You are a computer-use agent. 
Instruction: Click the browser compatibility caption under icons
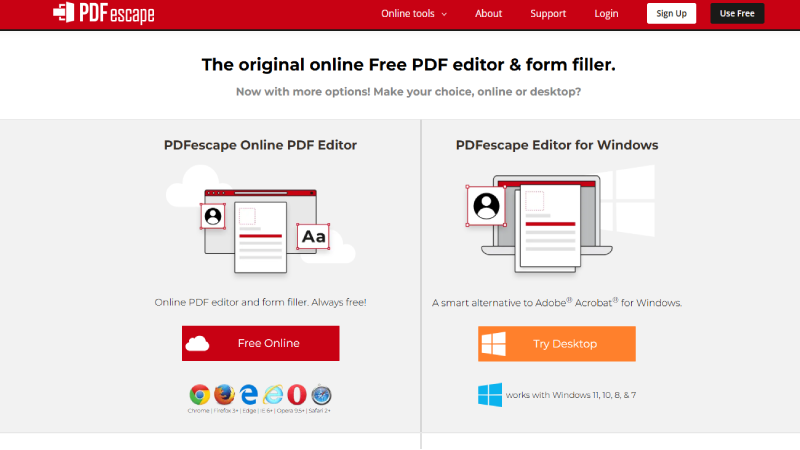pyautogui.click(x=259, y=411)
